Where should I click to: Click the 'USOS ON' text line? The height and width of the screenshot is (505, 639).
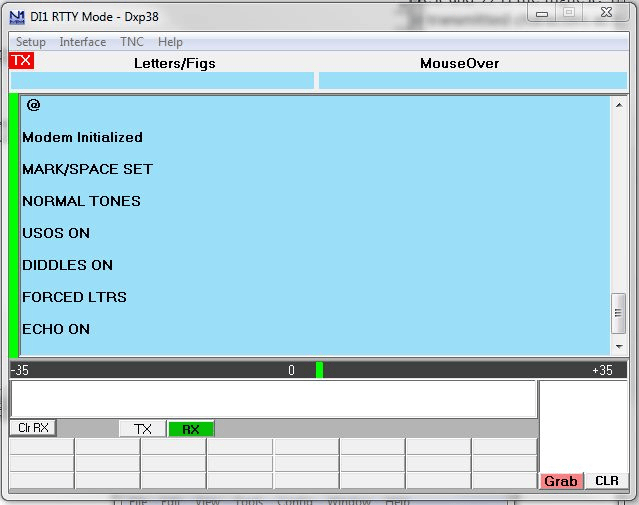(x=56, y=233)
